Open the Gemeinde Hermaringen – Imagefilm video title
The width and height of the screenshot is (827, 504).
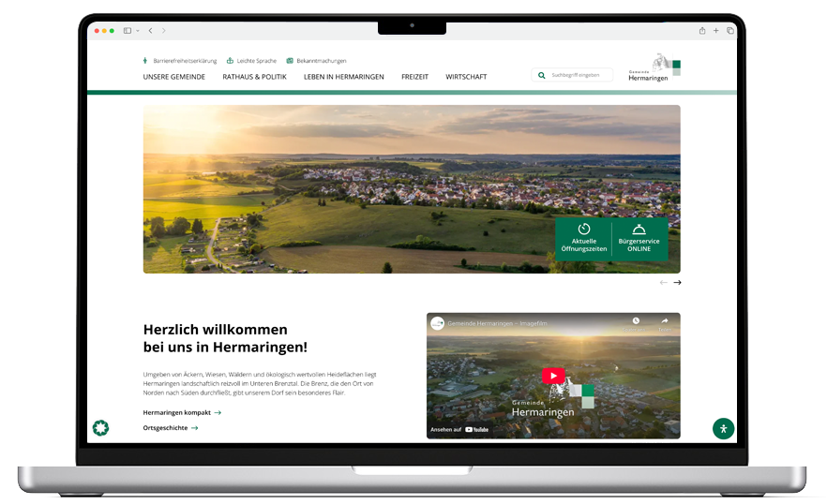[x=497, y=323]
